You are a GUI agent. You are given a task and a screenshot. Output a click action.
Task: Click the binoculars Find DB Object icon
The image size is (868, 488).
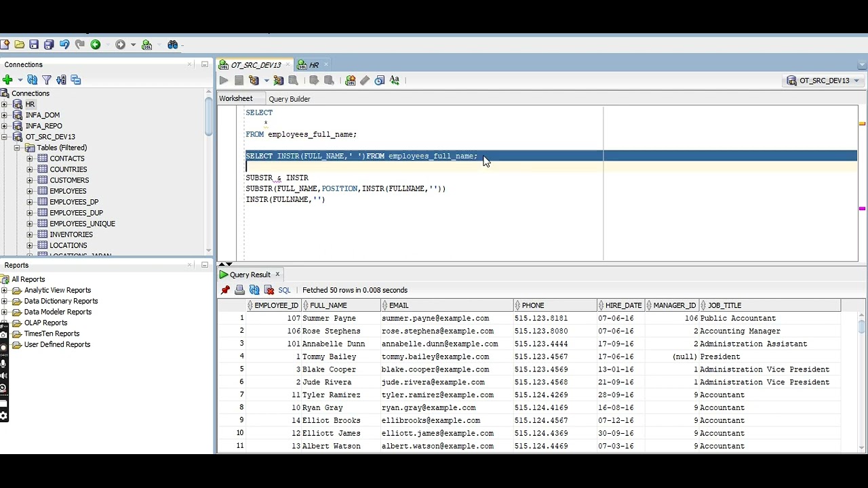coord(173,45)
